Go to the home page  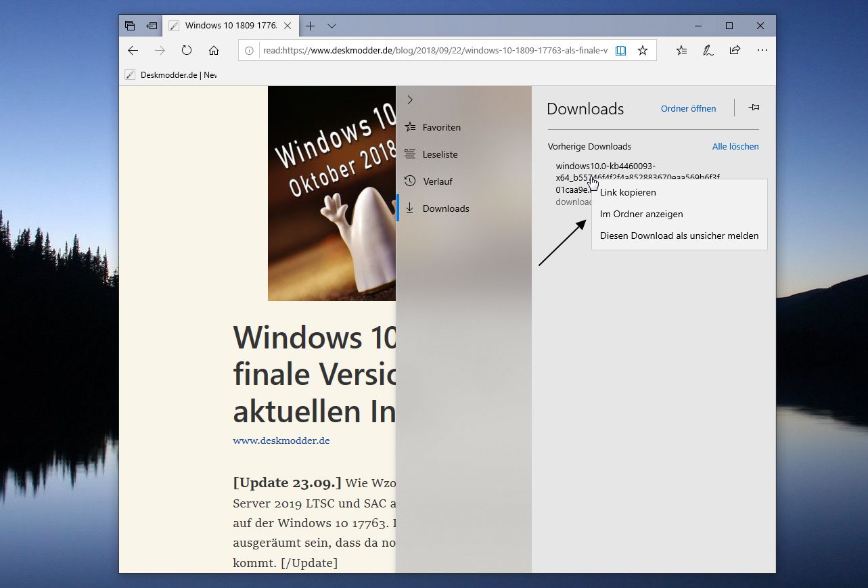[214, 50]
